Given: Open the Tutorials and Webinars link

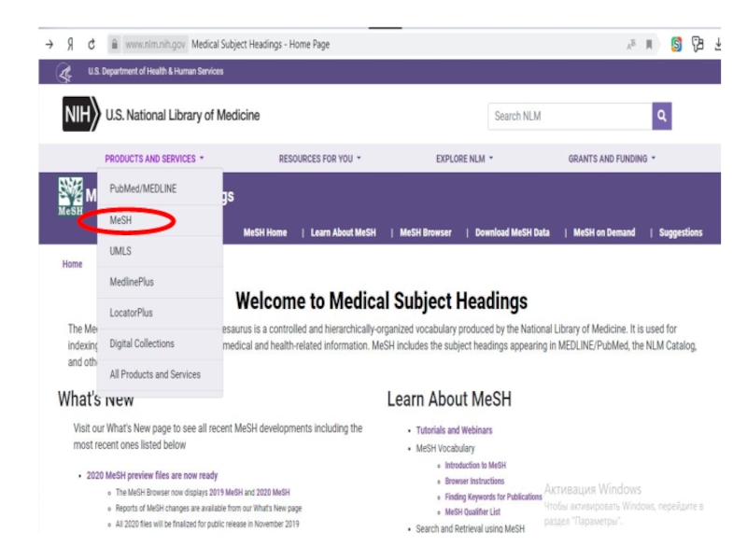Looking at the screenshot, I should coord(454,430).
